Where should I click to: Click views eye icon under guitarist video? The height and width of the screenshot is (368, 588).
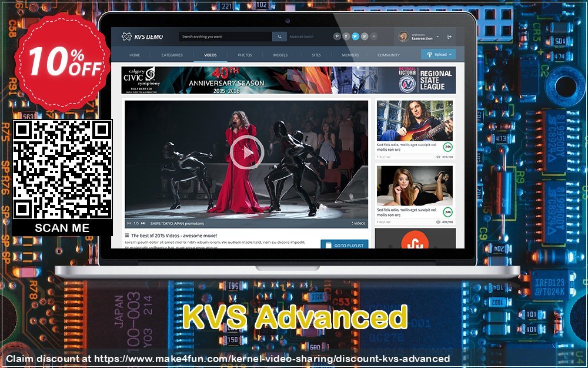438,157
